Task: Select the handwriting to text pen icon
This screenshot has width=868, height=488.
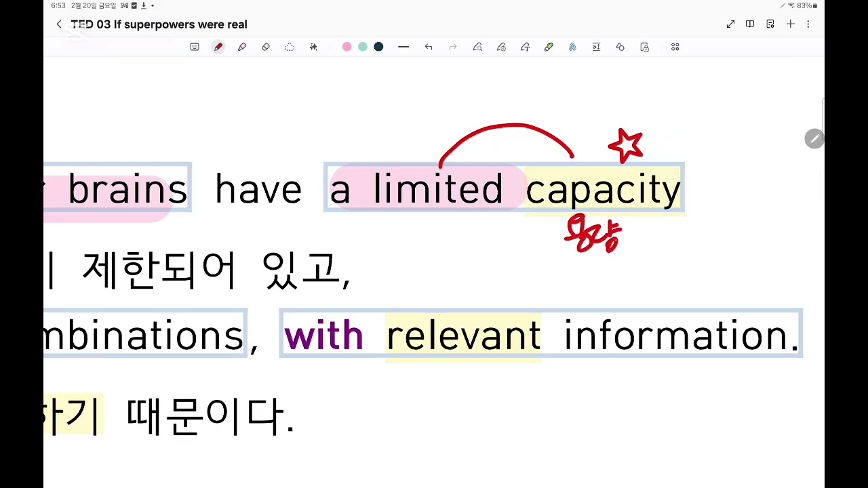Action: tap(525, 47)
